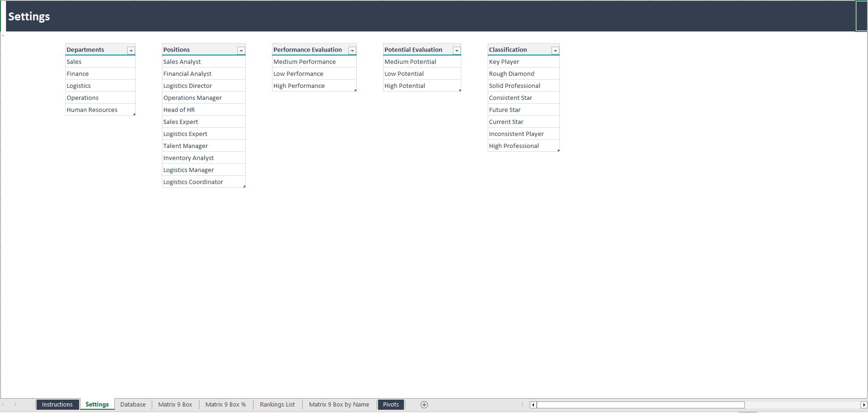Expand the Performance Evaluation filter dropdown
This screenshot has width=868, height=413.
tap(352, 50)
